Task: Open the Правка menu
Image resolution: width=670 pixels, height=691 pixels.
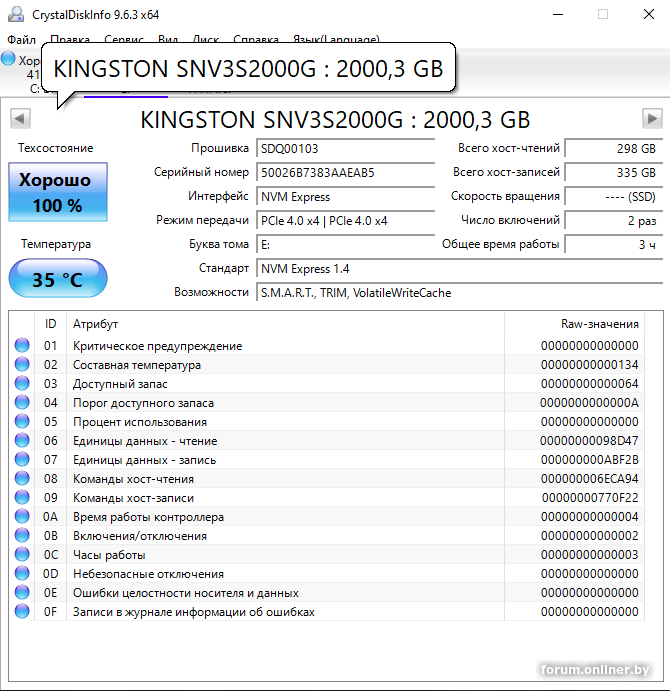Action: coord(70,40)
